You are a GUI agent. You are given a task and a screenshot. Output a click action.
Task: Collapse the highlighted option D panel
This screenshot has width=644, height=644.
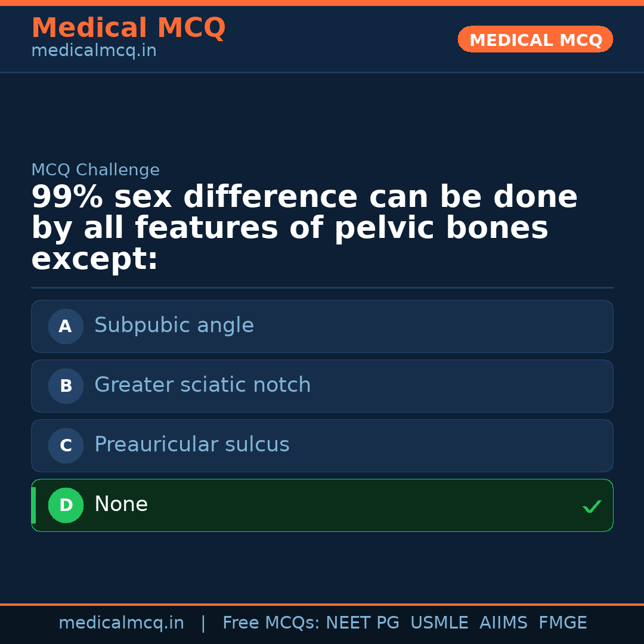(322, 505)
